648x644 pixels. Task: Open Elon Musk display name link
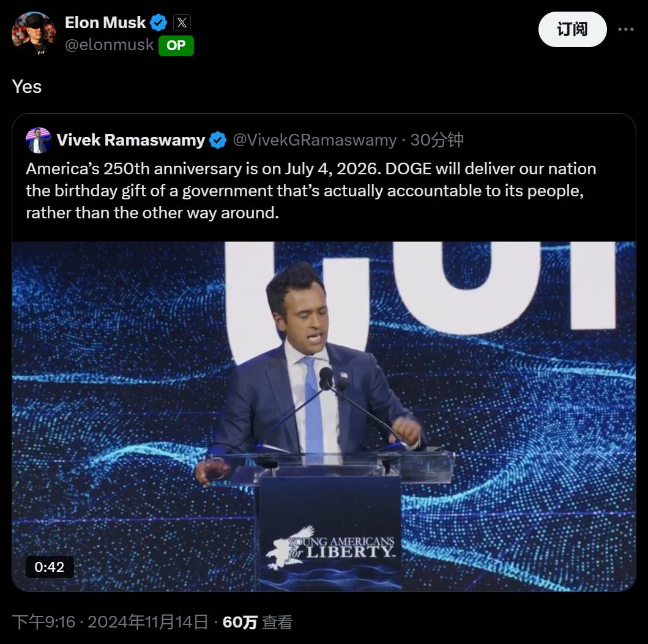click(x=105, y=23)
